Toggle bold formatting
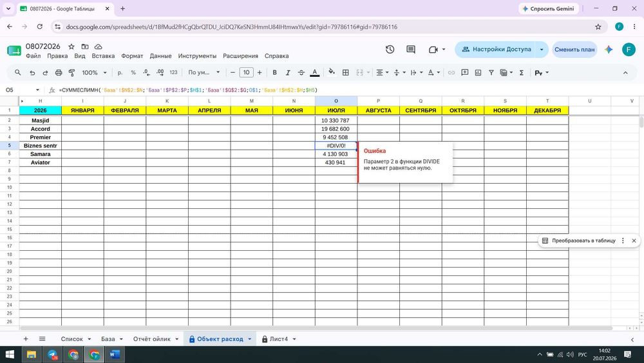This screenshot has width=644, height=363. tap(274, 72)
